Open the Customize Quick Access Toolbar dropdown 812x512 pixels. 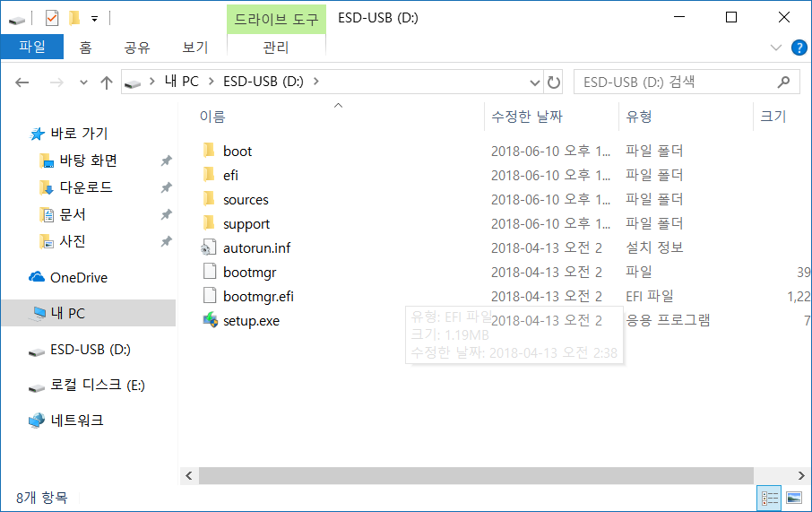coord(94,19)
